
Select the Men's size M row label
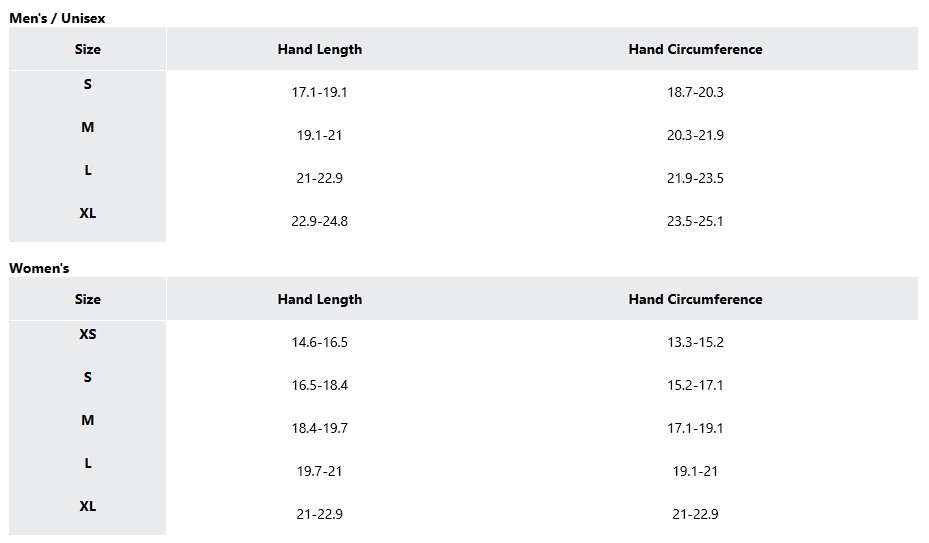point(88,127)
